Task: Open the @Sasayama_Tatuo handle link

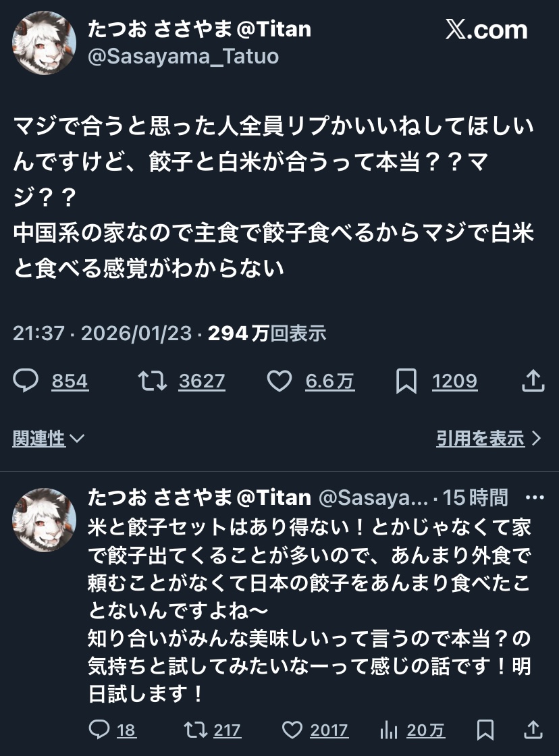Action: [x=183, y=56]
